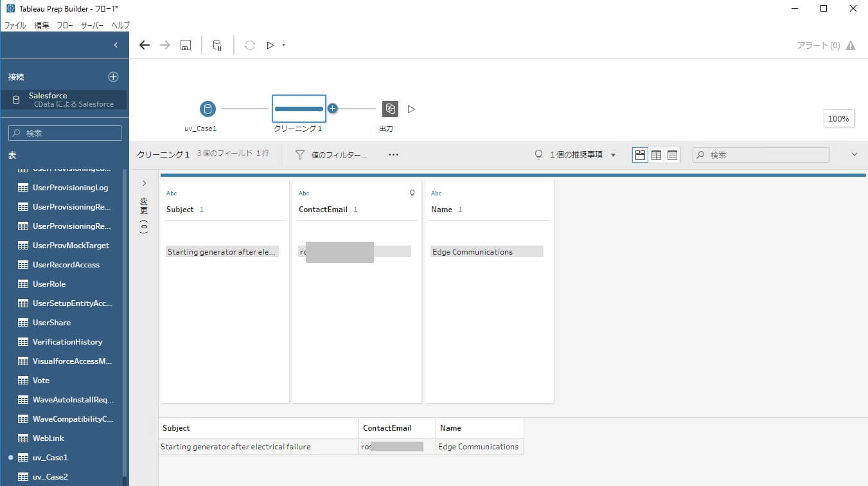Open the value filter in クリーニング 1
Image resolution: width=868 pixels, height=486 pixels.
coord(331,154)
